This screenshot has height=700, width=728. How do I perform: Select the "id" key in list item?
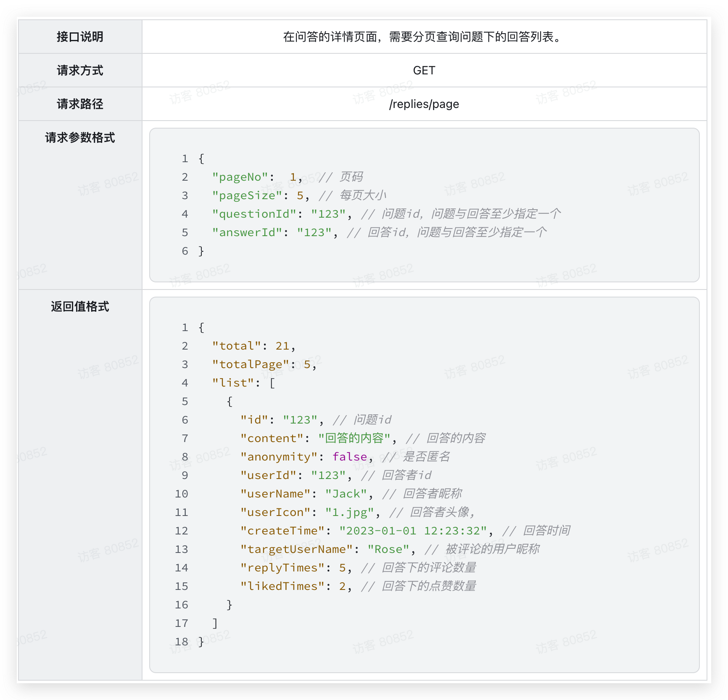[254, 420]
